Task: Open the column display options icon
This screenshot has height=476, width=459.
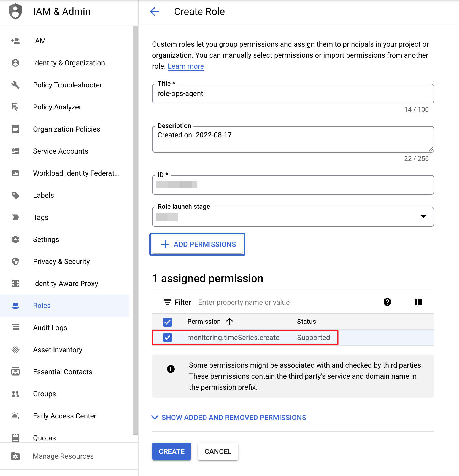Action: [x=418, y=302]
